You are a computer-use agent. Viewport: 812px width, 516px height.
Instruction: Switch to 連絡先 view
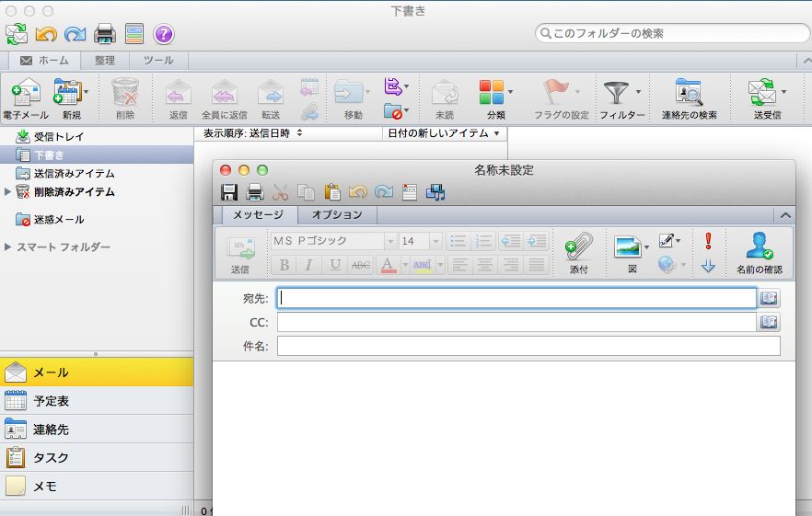point(97,429)
